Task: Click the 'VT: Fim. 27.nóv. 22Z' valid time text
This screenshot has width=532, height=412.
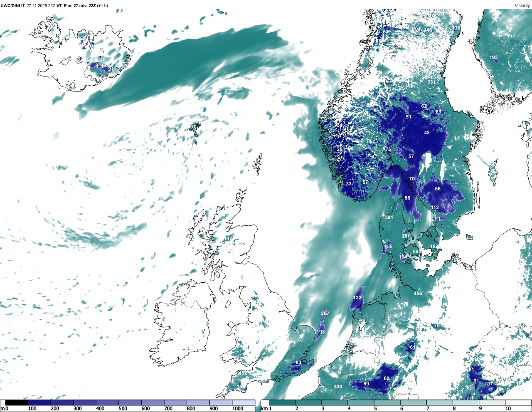Action: pyautogui.click(x=76, y=5)
